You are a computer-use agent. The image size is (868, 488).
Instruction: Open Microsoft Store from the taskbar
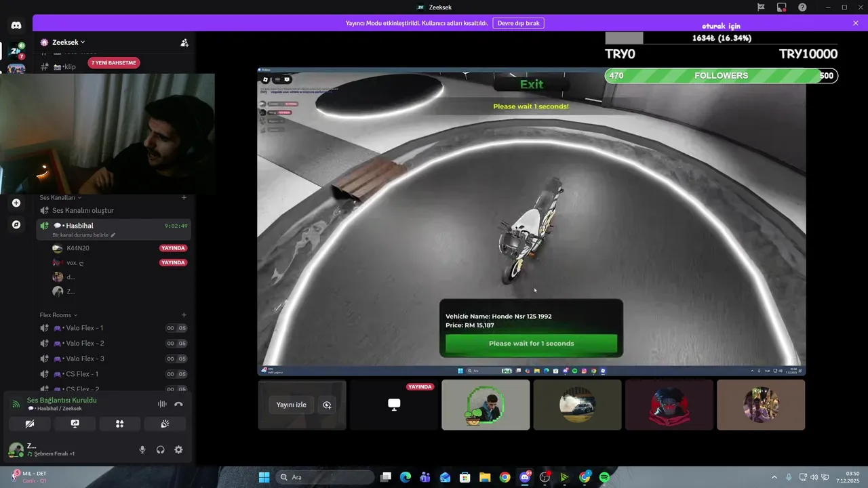pyautogui.click(x=465, y=477)
